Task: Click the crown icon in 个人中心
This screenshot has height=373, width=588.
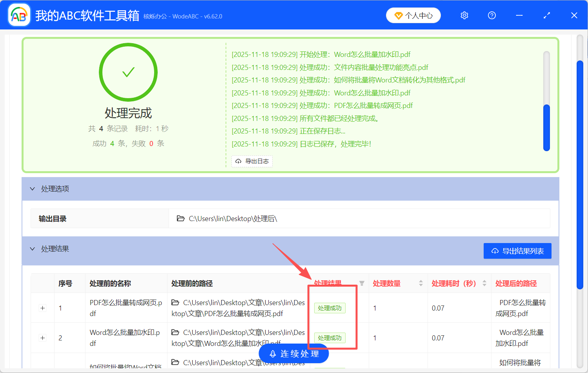Action: point(399,15)
